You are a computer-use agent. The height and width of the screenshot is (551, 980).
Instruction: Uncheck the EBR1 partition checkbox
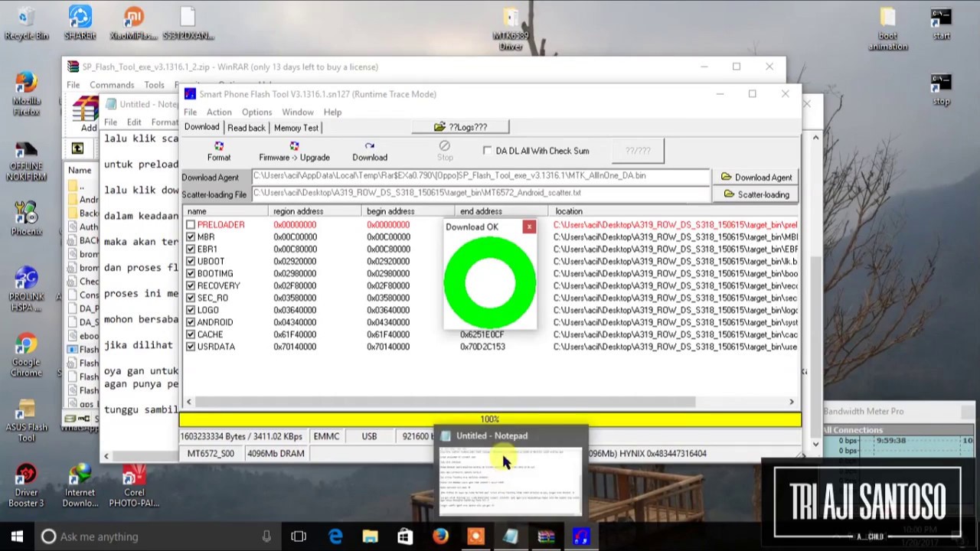191,249
